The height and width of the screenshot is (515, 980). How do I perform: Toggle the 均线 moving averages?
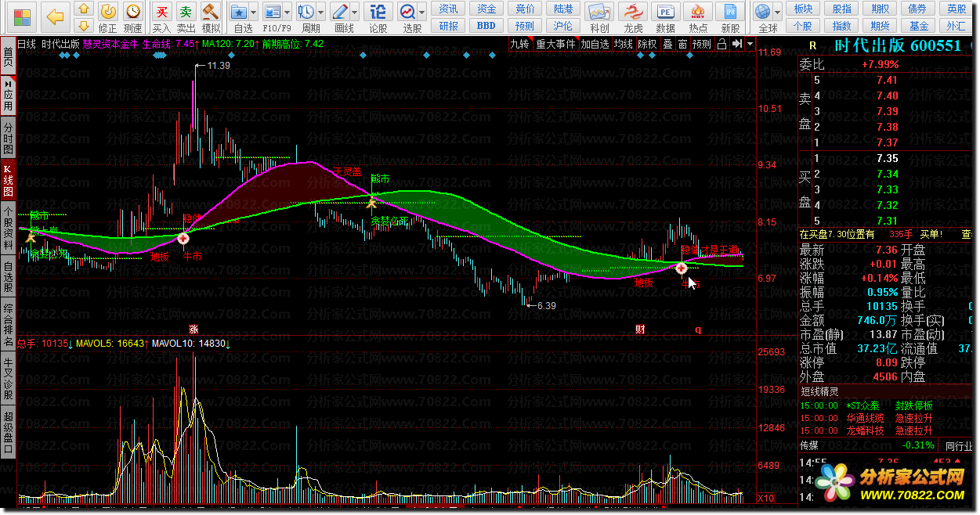(x=624, y=44)
